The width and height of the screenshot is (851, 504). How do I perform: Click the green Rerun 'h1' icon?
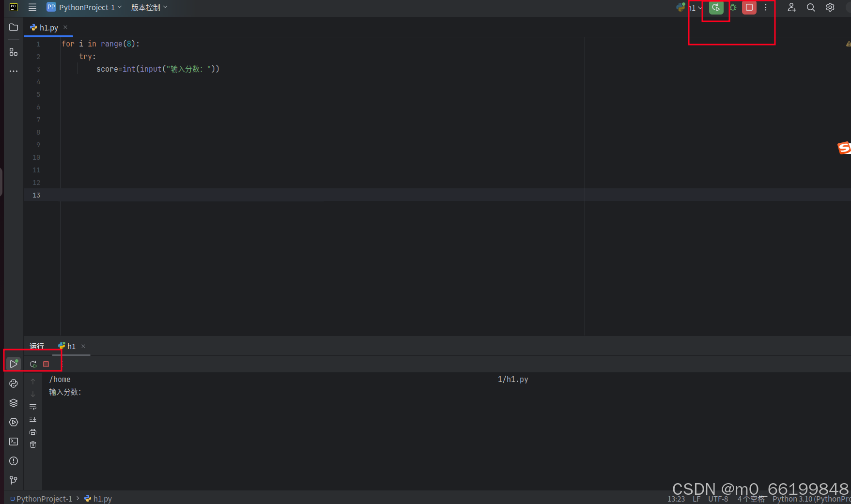click(715, 7)
